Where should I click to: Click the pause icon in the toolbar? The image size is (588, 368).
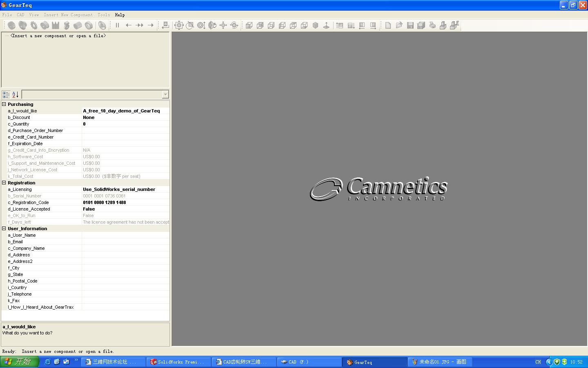tap(118, 25)
